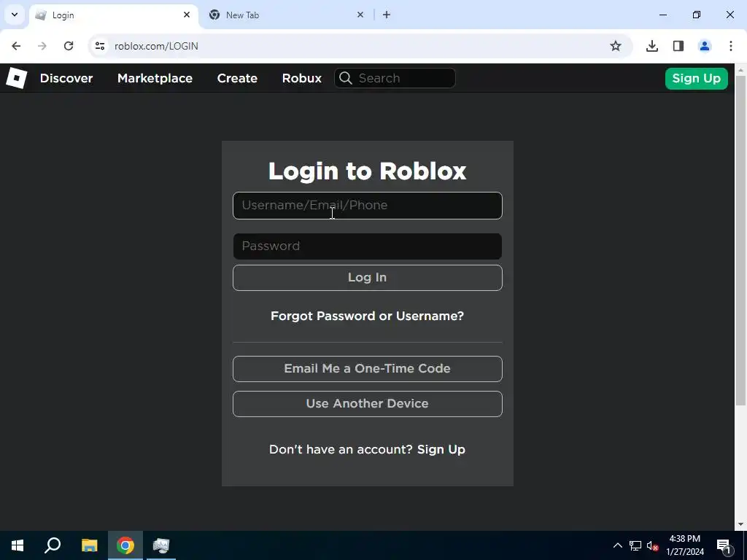Click the page vertical scrollbar
Image resolution: width=747 pixels, height=560 pixels.
tap(740, 241)
